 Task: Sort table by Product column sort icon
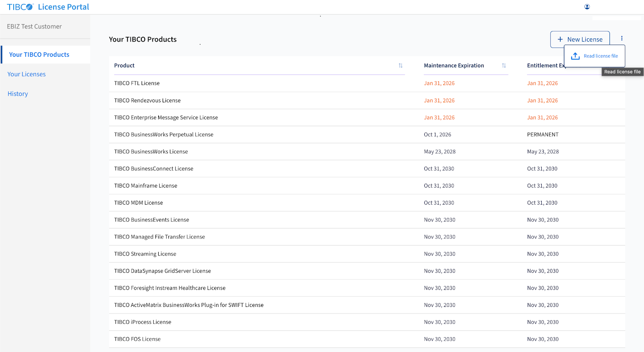point(400,66)
